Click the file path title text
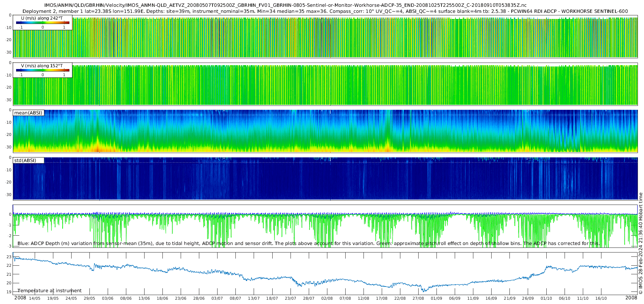This screenshot has width=644, height=304. coord(285,5)
